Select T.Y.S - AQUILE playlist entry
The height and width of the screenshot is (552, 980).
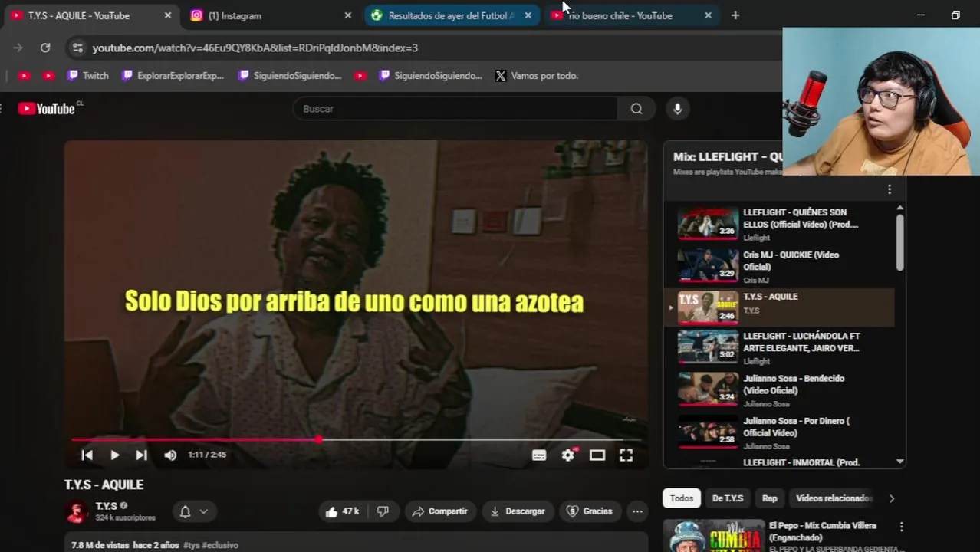click(x=779, y=307)
